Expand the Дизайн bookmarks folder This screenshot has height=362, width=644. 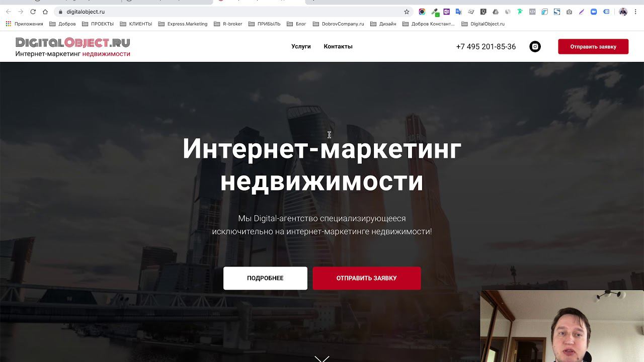[383, 24]
